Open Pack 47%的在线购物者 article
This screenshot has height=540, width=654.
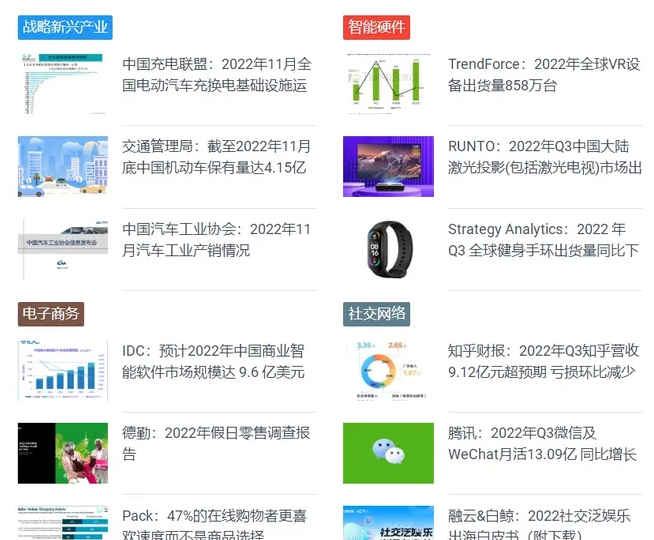click(x=214, y=525)
